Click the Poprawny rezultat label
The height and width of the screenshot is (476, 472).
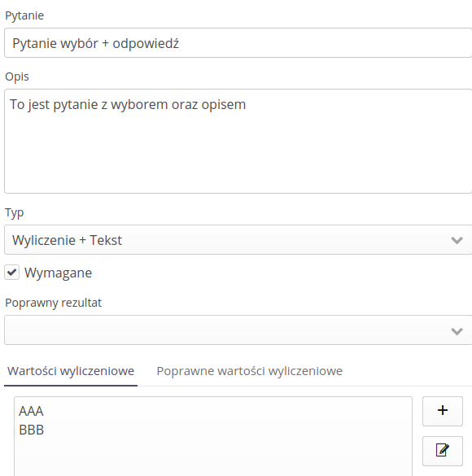(x=53, y=303)
